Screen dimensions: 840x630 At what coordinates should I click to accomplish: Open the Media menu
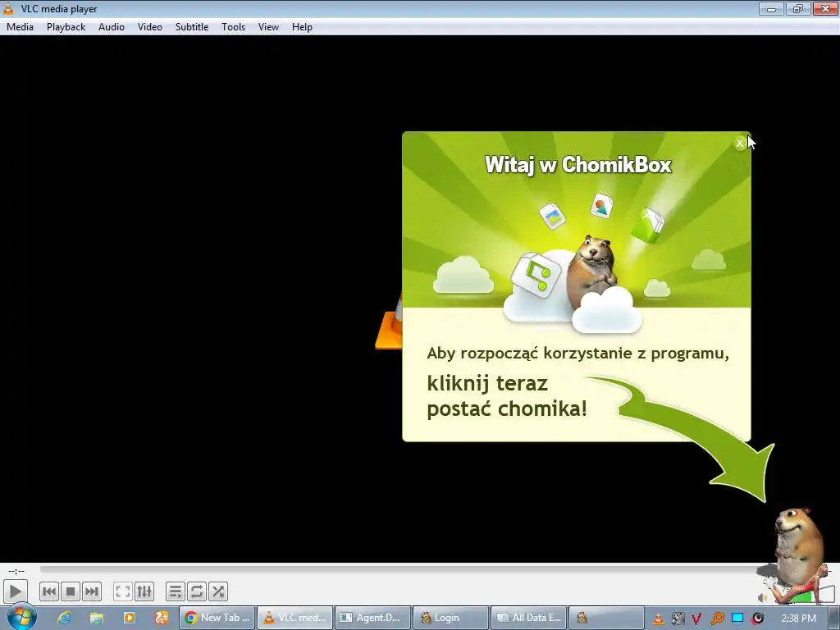coord(20,27)
